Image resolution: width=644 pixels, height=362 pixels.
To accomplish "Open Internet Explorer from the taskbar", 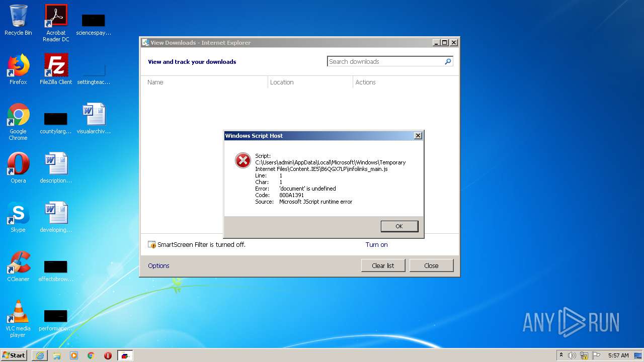I will tap(40, 355).
